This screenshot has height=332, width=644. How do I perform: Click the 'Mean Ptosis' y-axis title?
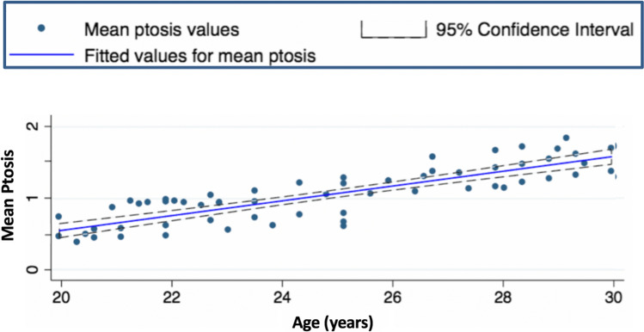[x=10, y=195]
